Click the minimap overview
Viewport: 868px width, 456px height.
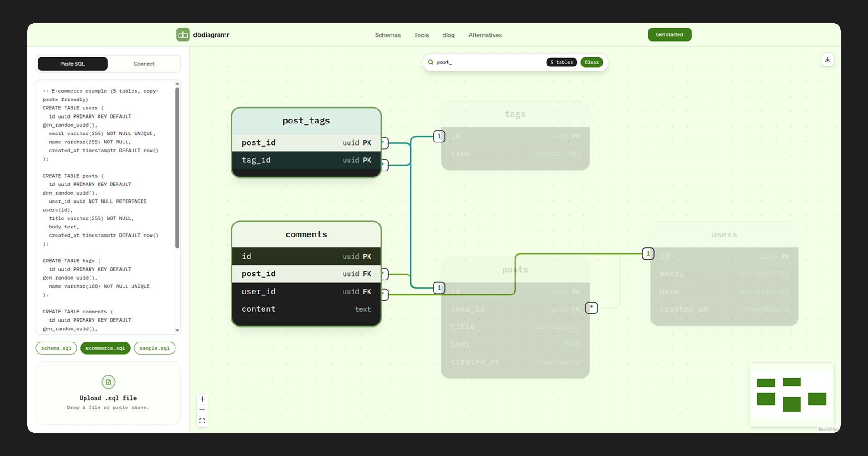pos(791,394)
